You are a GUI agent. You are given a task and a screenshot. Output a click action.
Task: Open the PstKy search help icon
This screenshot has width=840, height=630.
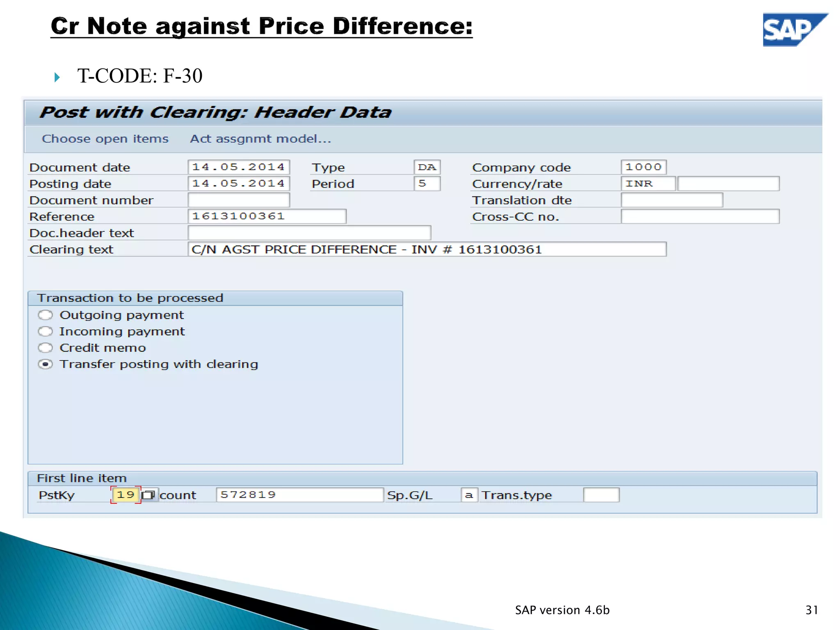click(148, 495)
